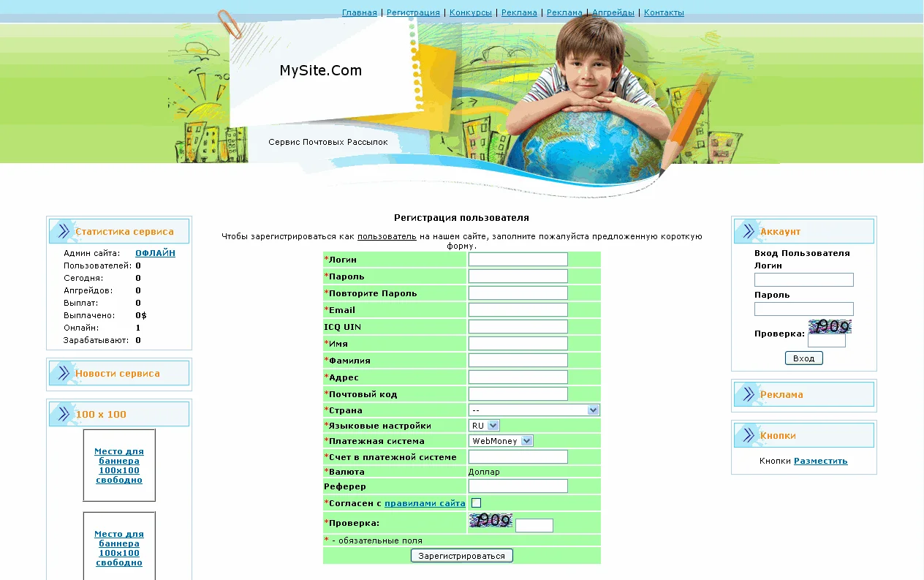The width and height of the screenshot is (924, 580).
Task: Click the 100 x 100 panel arrow icon
Action: click(x=63, y=414)
